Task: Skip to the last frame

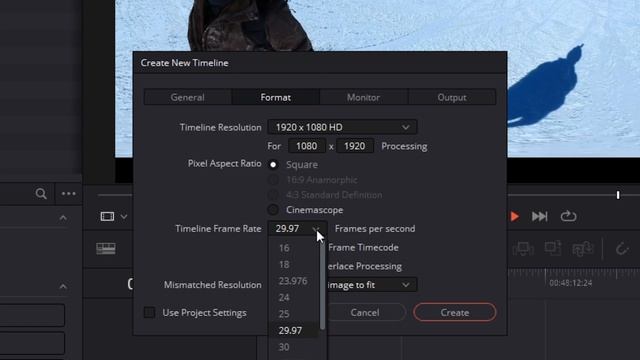Action: [x=539, y=216]
